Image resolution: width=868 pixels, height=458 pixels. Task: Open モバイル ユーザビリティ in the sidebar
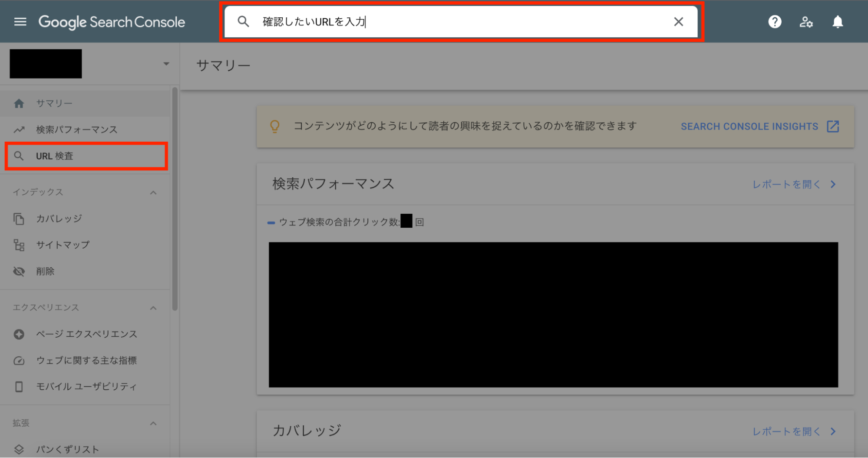(x=85, y=387)
